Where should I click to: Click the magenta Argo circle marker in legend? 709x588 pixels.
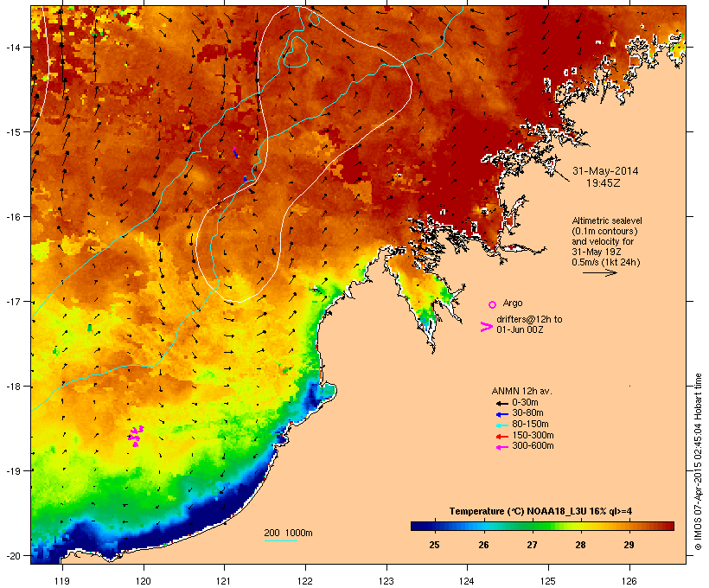coord(493,304)
